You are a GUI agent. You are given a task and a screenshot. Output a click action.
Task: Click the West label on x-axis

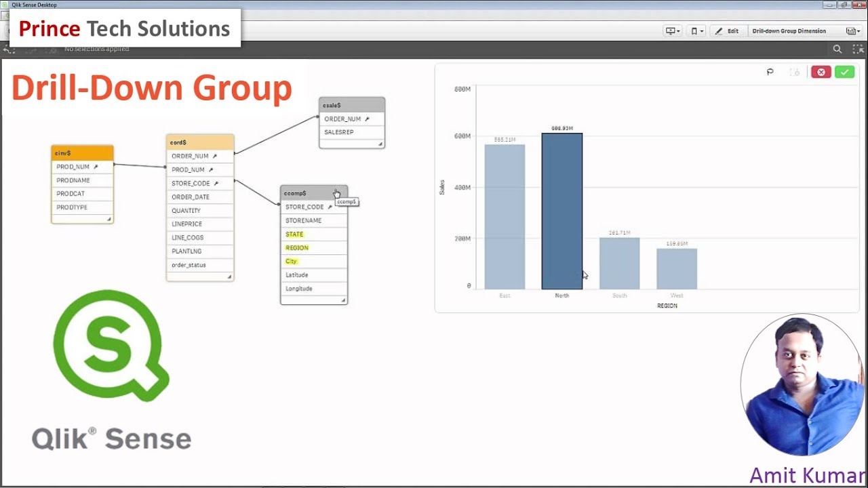coord(677,296)
